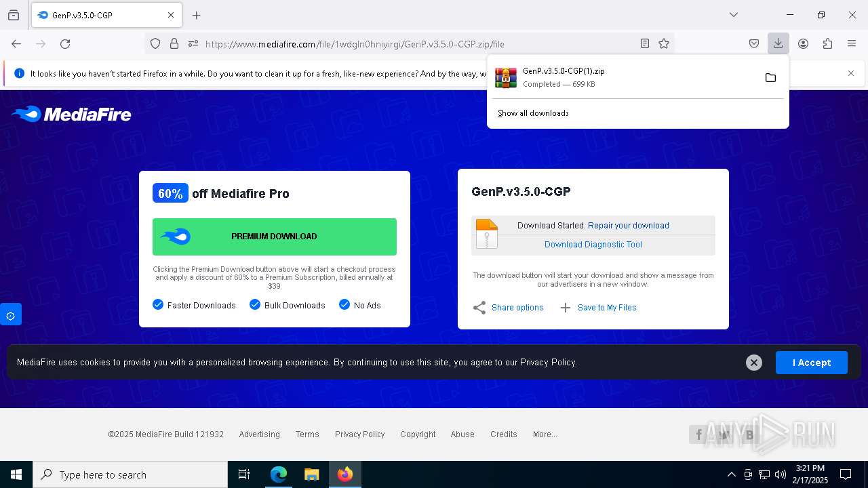Close the GenP.v3.5.0-CGP tab

point(171,15)
